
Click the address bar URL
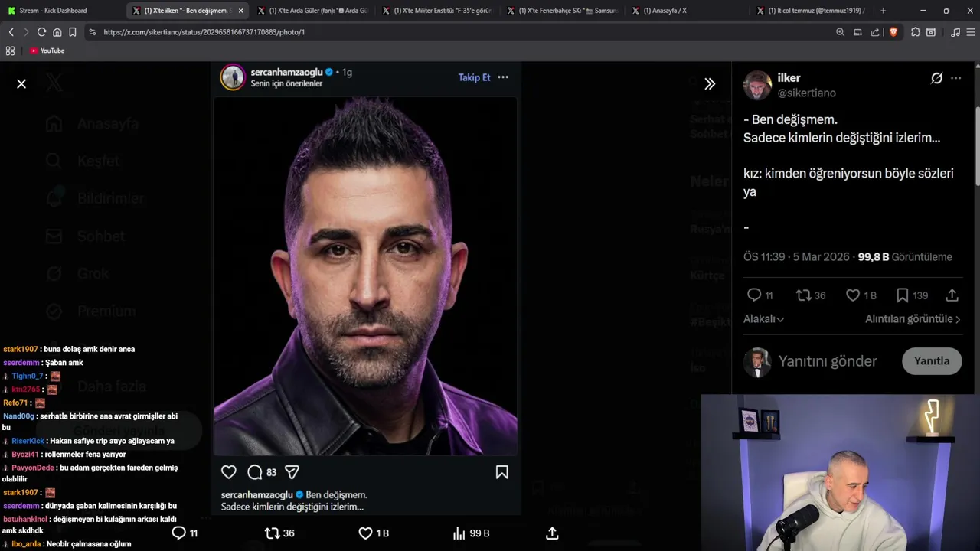pos(204,32)
